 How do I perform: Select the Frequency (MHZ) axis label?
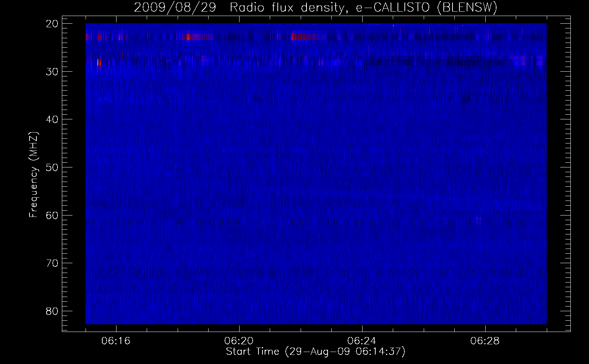click(x=33, y=175)
